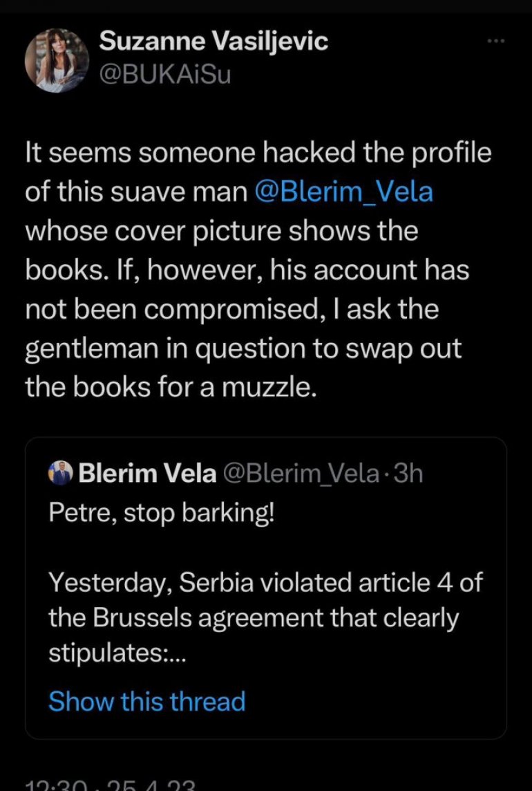Click the 'whose cover picture shows the' line
This screenshot has height=791, width=532.
click(x=221, y=231)
